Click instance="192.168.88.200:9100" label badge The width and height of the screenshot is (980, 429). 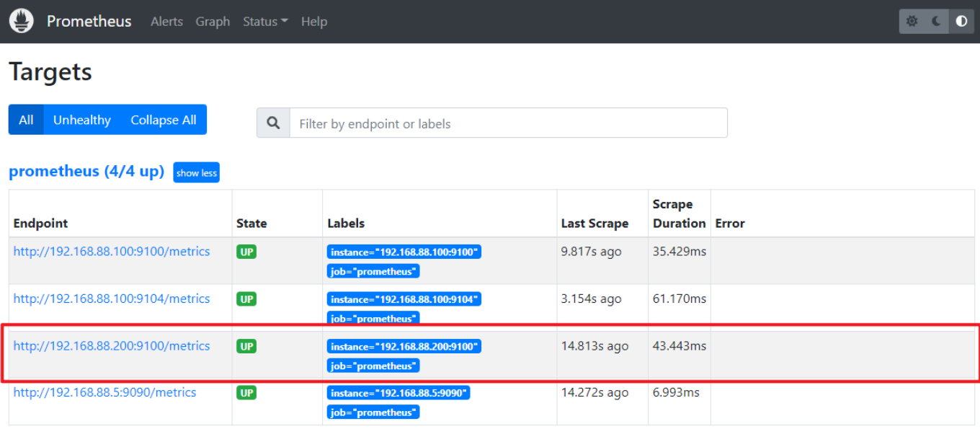tap(404, 347)
